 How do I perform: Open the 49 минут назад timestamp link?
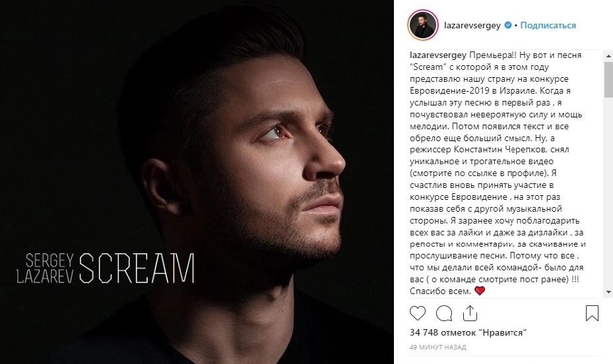click(438, 347)
